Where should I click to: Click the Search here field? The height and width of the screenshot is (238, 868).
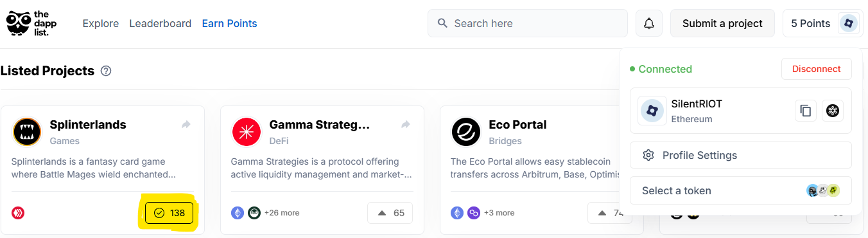(x=528, y=23)
